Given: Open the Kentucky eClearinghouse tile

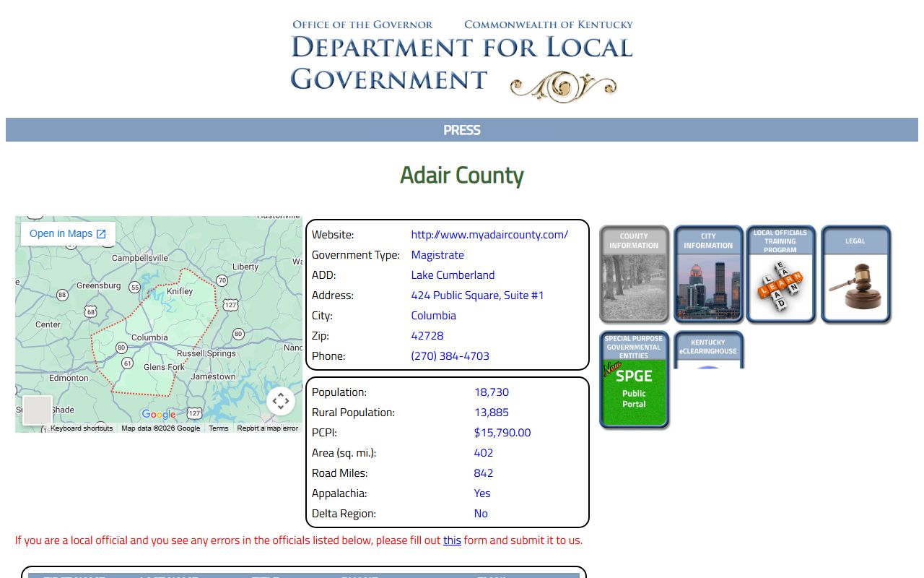Looking at the screenshot, I should coord(708,350).
